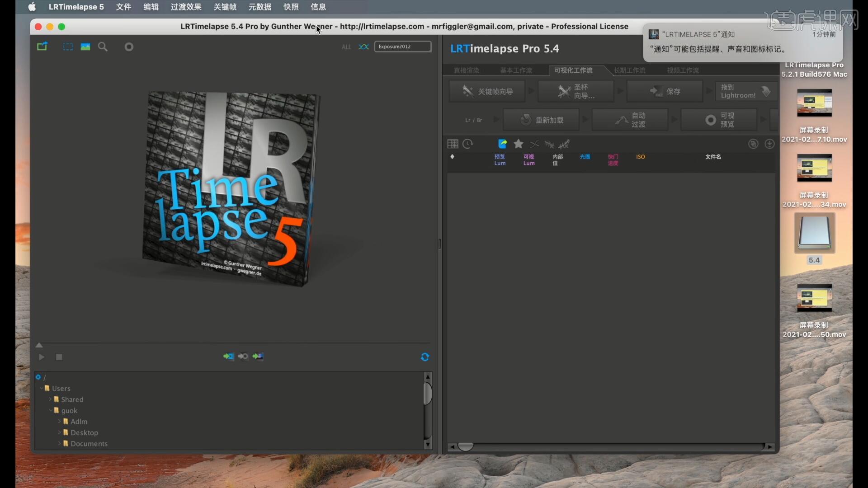Expand the Desktop folder in tree
Viewport: 868px width, 488px height.
click(x=59, y=432)
